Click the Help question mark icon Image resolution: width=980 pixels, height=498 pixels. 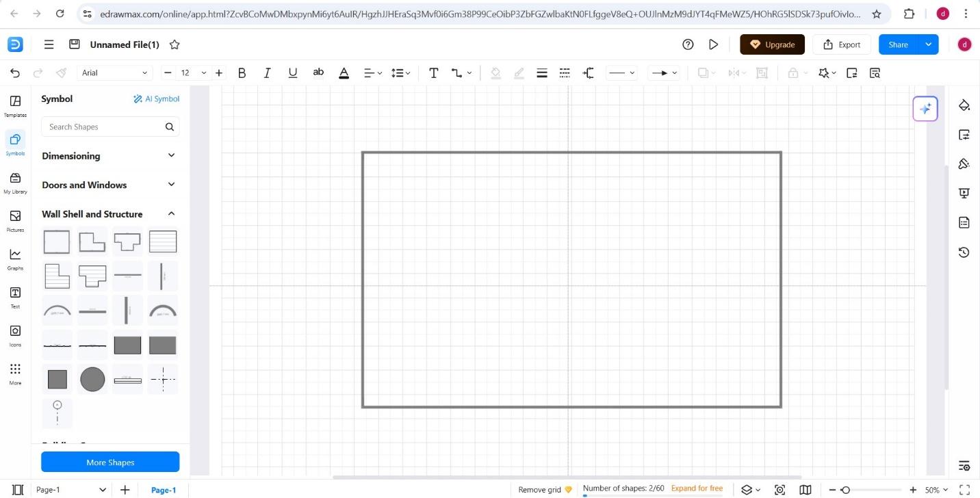pos(688,44)
